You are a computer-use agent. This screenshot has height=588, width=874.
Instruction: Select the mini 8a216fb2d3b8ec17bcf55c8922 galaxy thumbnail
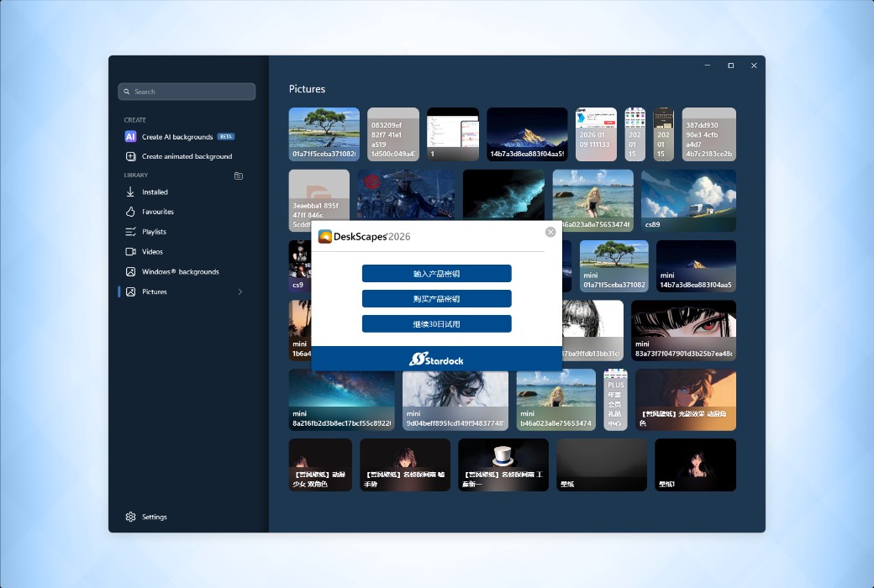tap(342, 400)
